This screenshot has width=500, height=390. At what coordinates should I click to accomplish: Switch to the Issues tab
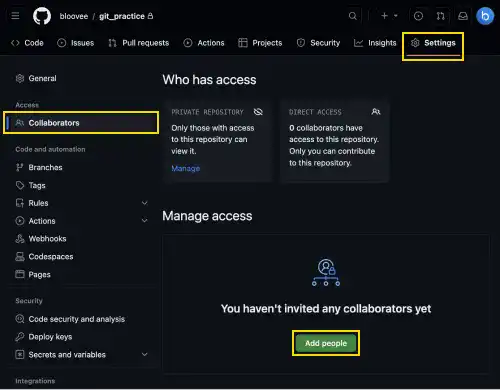click(x=75, y=43)
